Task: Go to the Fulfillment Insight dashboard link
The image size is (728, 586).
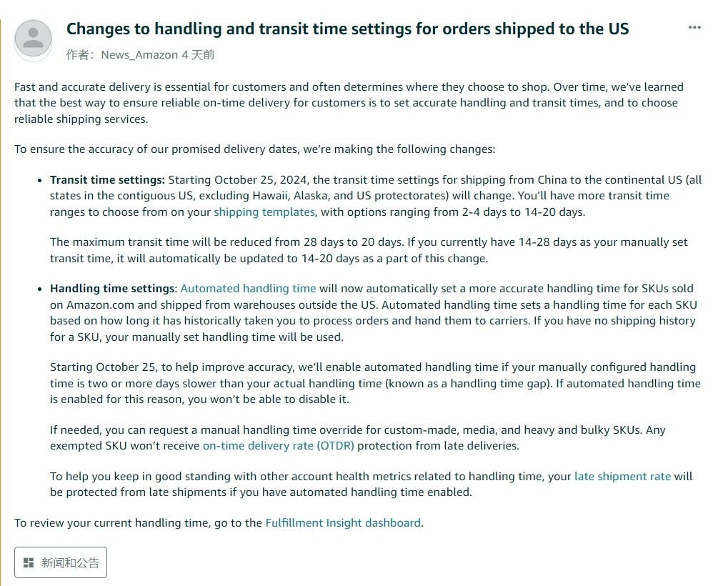Action: 343,523
